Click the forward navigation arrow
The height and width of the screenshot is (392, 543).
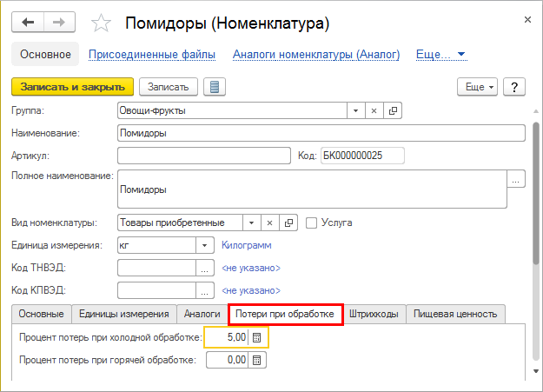59,21
